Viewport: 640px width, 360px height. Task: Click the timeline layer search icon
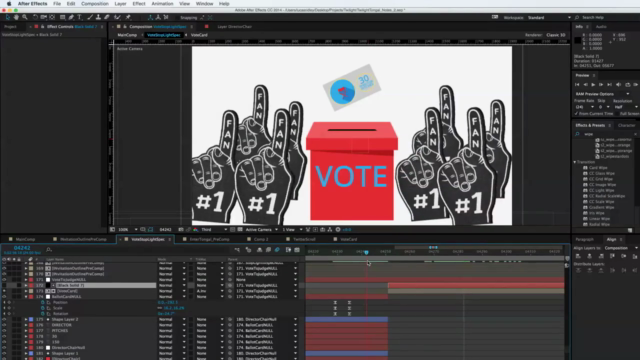(49, 249)
